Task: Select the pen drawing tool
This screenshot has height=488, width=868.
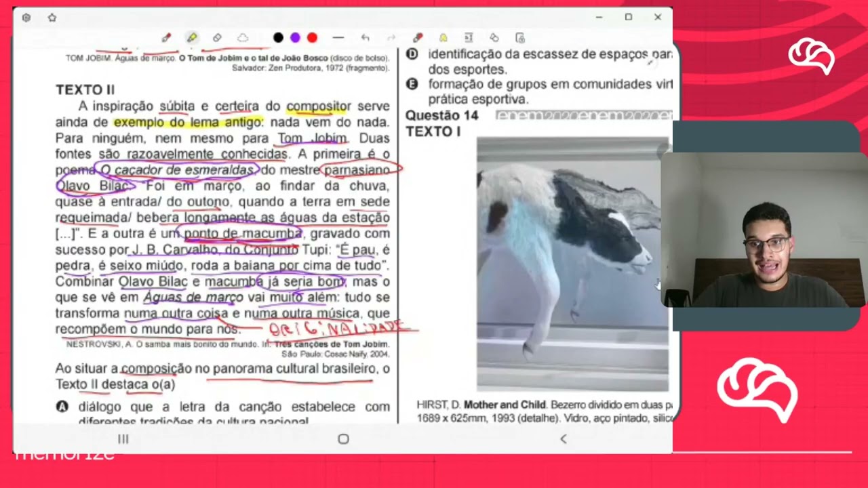Action: click(x=166, y=38)
